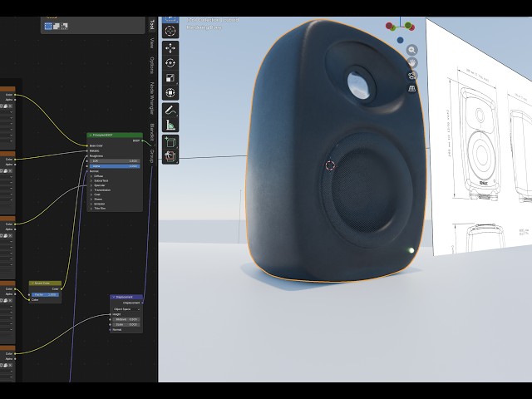Image resolution: width=532 pixels, height=399 pixels.
Task: Open the Options sidebar tab
Action: tap(152, 65)
